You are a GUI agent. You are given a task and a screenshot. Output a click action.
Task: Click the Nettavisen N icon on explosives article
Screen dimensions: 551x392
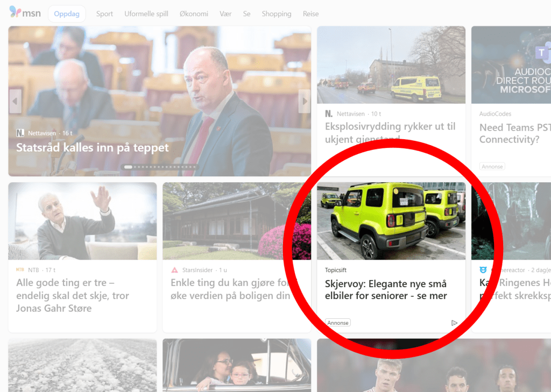point(329,114)
